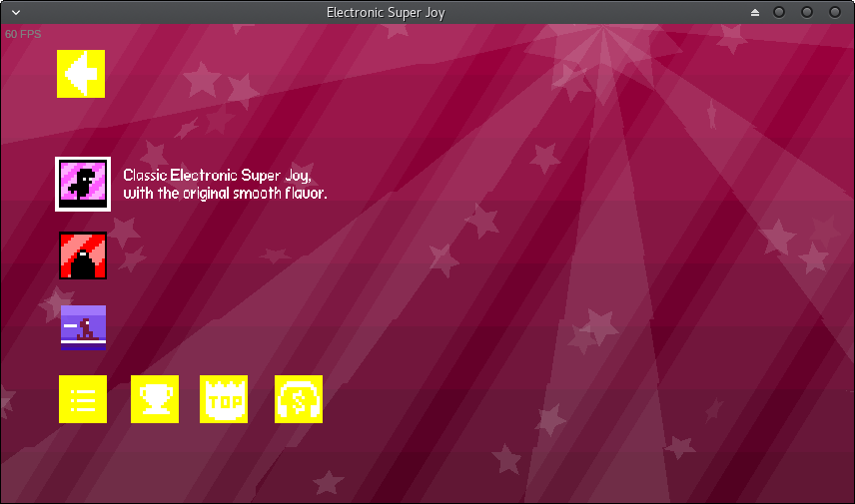Expand the window menu chevron in title bar
Viewport: 855px width, 504px height.
coord(14,12)
